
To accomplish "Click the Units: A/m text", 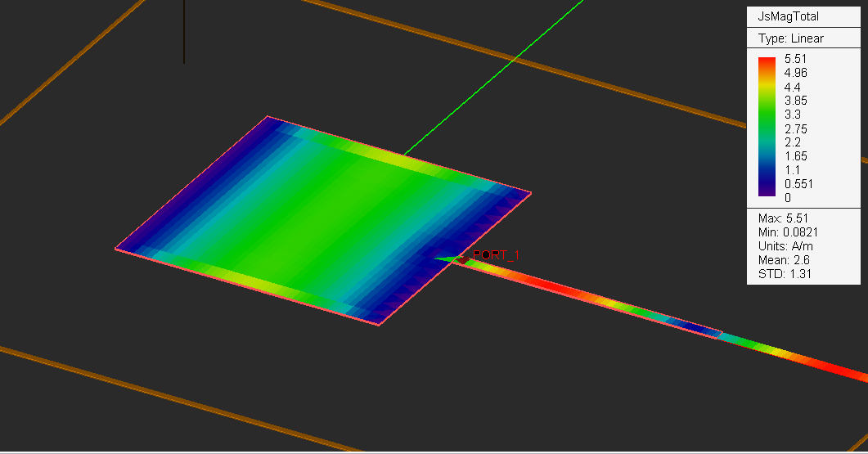I will [x=785, y=246].
